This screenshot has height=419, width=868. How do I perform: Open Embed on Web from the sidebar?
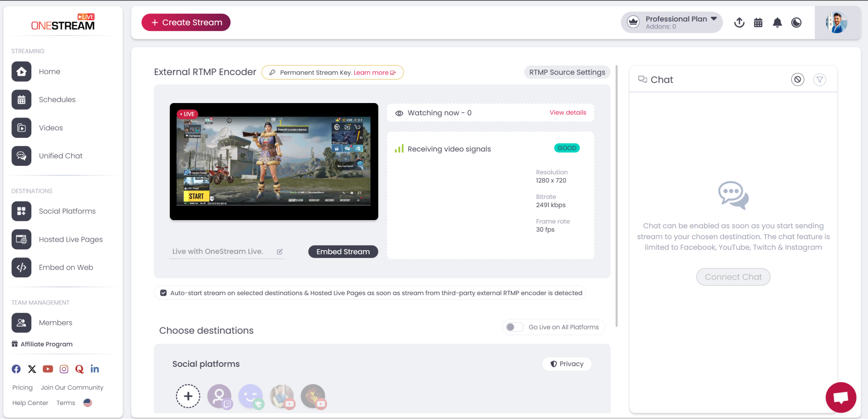click(66, 267)
